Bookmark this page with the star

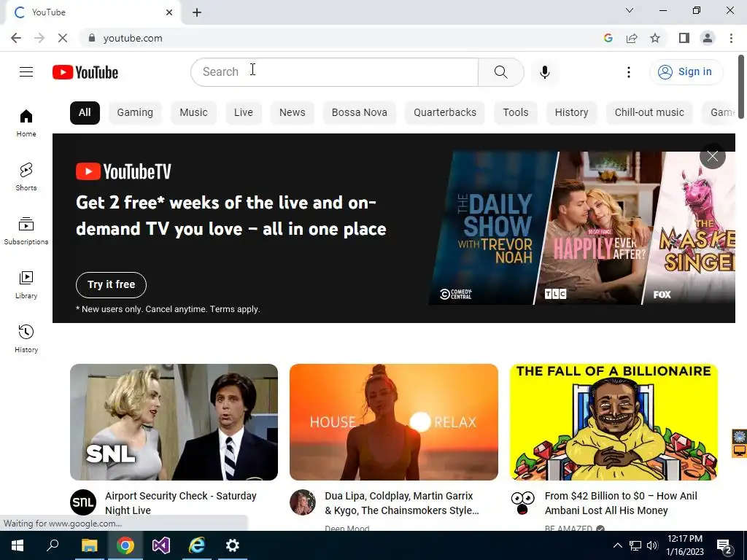[x=655, y=38]
